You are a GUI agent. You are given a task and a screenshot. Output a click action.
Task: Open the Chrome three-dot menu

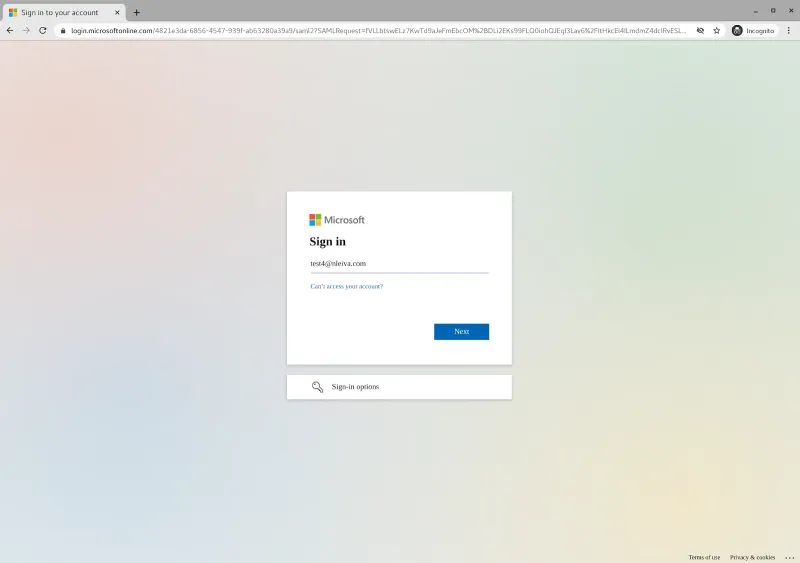[x=788, y=31]
